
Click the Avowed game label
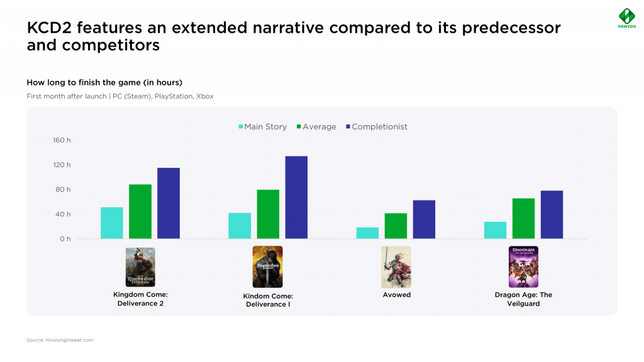[x=397, y=295]
